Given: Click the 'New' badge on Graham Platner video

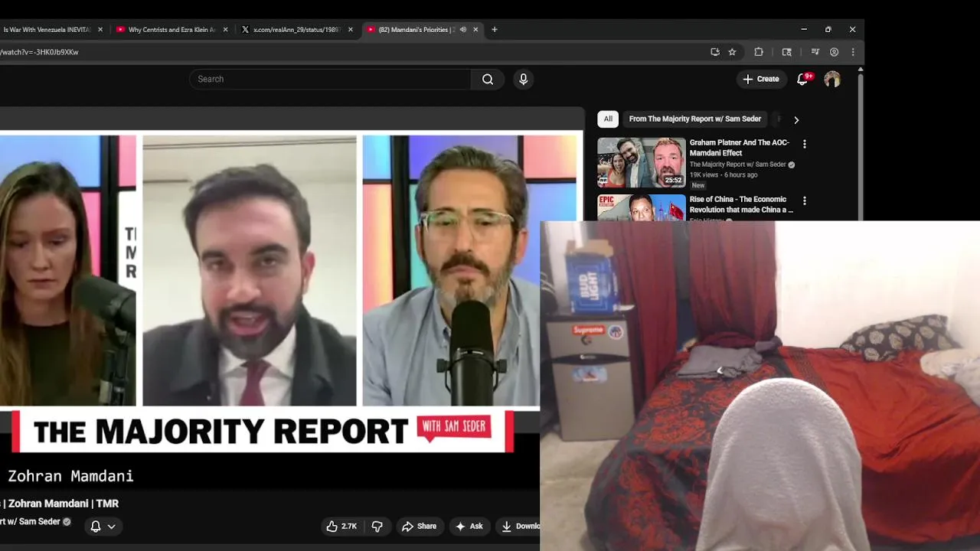Looking at the screenshot, I should [x=698, y=185].
